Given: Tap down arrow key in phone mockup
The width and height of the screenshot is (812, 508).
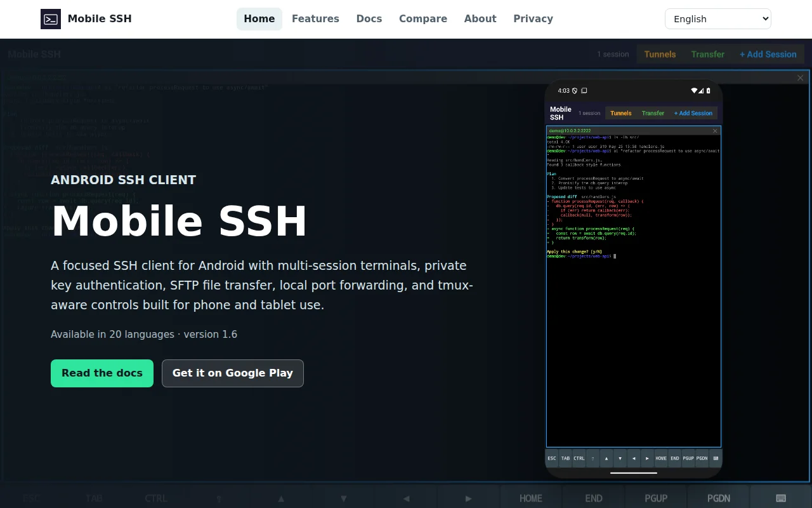Looking at the screenshot, I should pyautogui.click(x=620, y=458).
